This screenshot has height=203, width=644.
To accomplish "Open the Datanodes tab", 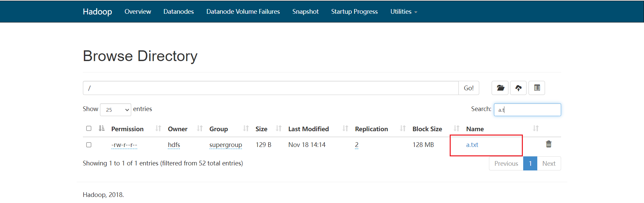I will pyautogui.click(x=179, y=12).
